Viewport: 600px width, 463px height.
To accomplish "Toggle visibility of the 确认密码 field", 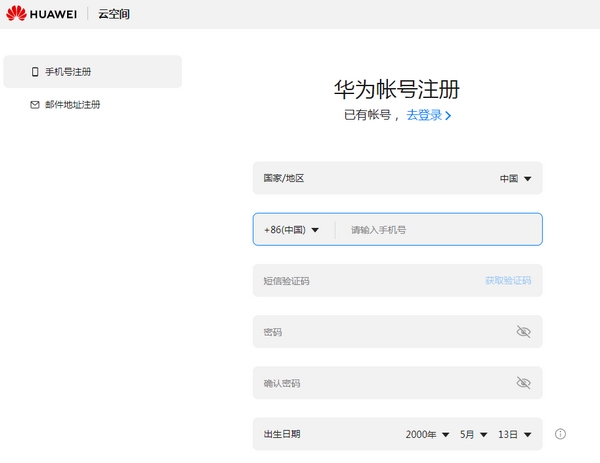I will point(523,383).
